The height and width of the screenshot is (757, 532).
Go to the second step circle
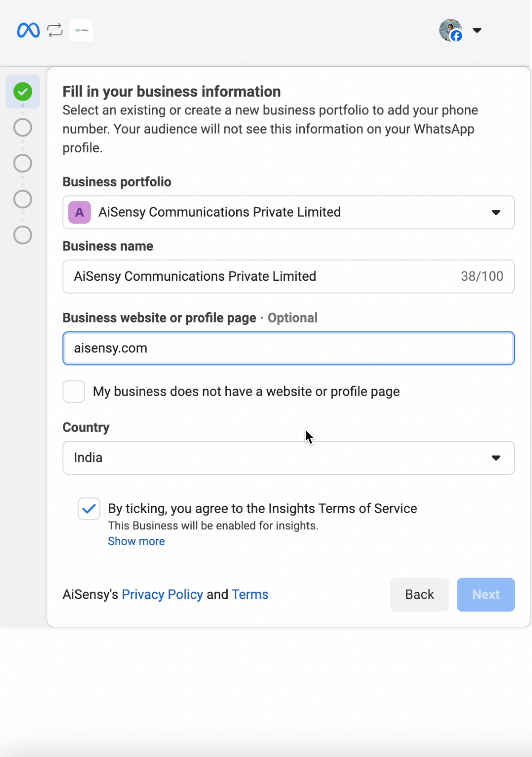click(x=23, y=127)
